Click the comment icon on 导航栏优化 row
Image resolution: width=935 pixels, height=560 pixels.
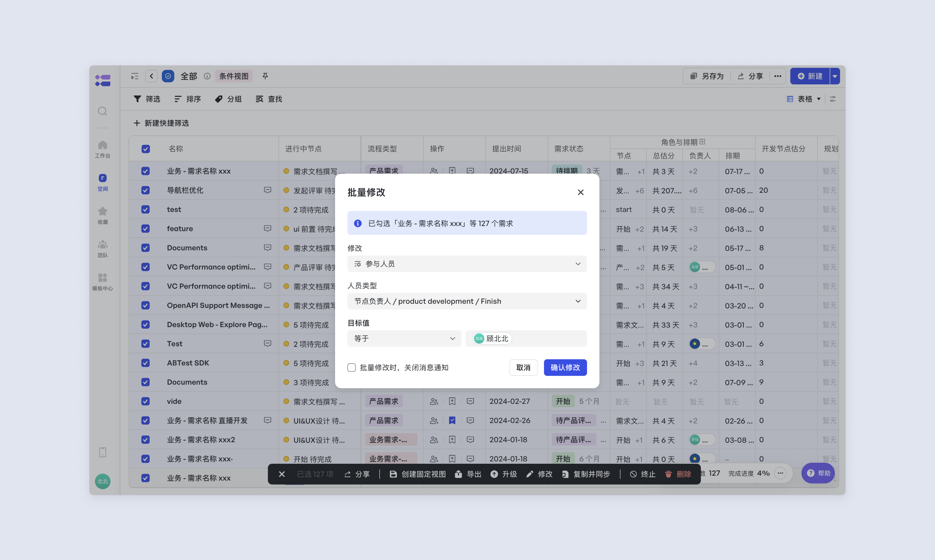267,190
